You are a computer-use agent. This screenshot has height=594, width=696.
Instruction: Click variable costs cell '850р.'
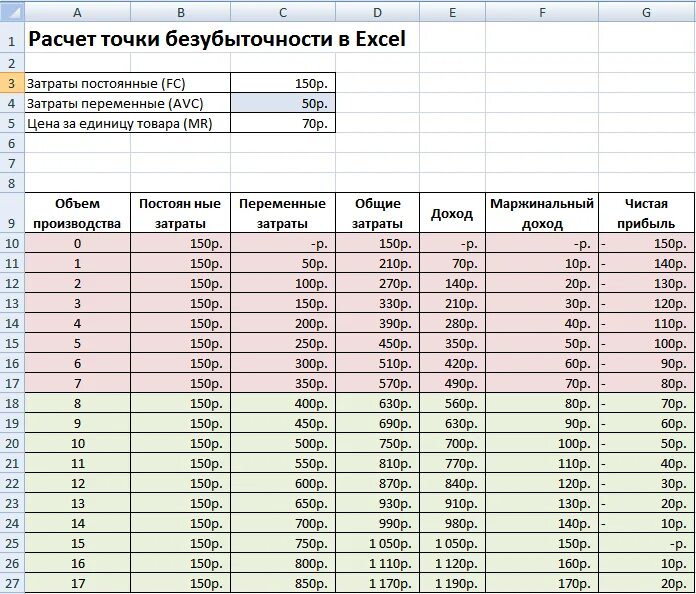click(283, 583)
